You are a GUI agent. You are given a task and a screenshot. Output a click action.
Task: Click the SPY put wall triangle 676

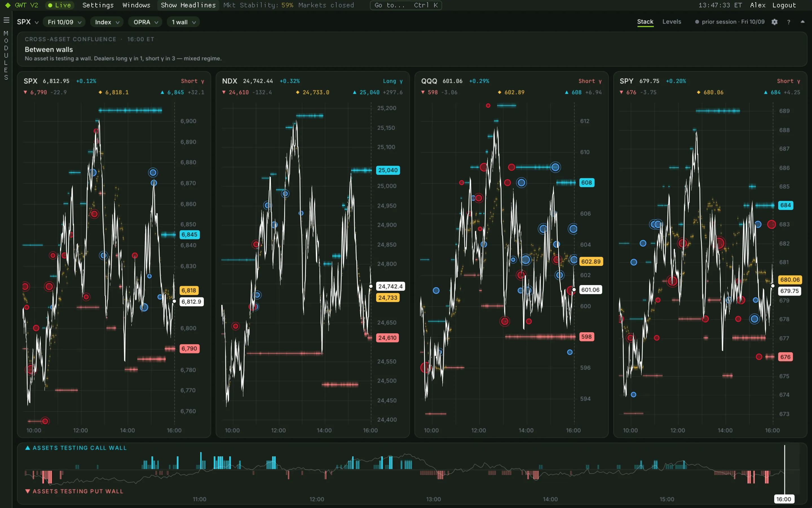coord(621,92)
